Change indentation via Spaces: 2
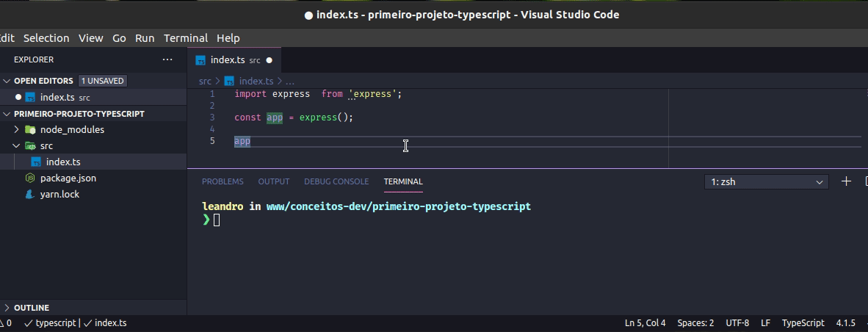 (695, 323)
